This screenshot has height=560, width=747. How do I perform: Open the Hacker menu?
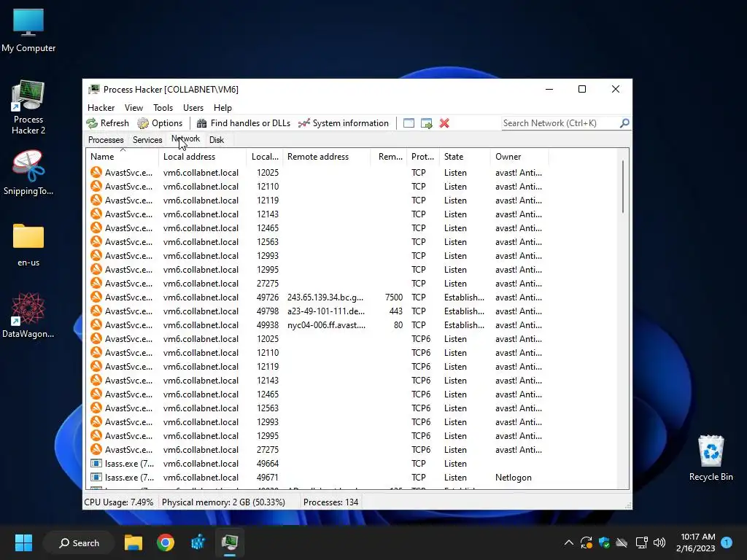point(101,108)
